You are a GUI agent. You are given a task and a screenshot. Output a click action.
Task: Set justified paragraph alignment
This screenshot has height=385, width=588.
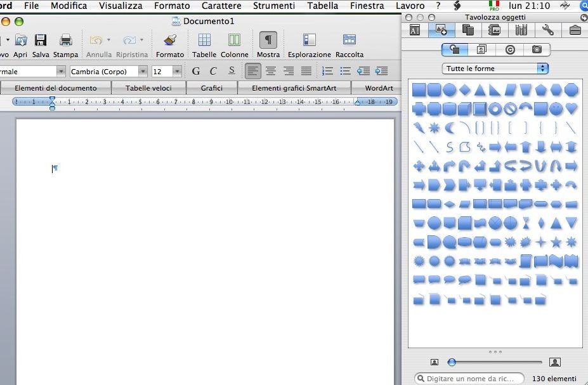click(306, 71)
